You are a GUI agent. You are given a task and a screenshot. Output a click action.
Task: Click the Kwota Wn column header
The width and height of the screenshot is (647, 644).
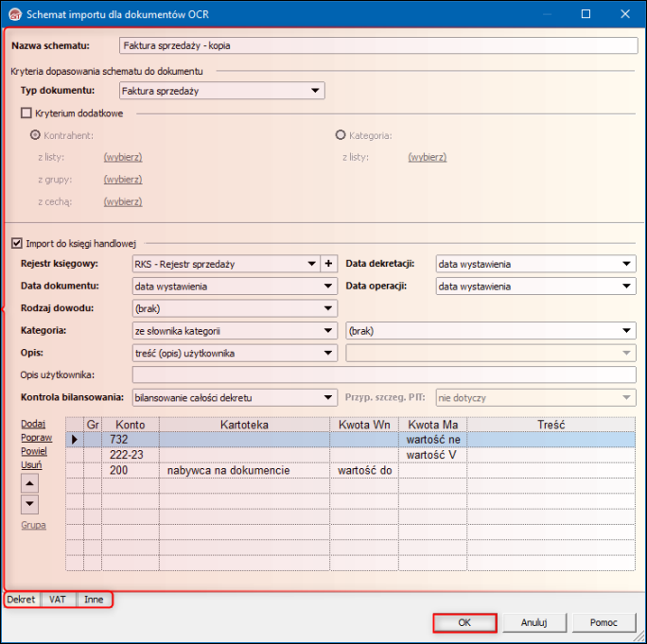coord(364,425)
